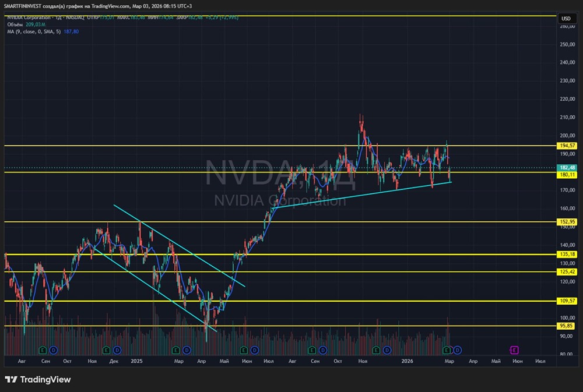Viewport: 583px width, 392px height.
Task: Click the 220,00 price scale value
Action: 567,99
